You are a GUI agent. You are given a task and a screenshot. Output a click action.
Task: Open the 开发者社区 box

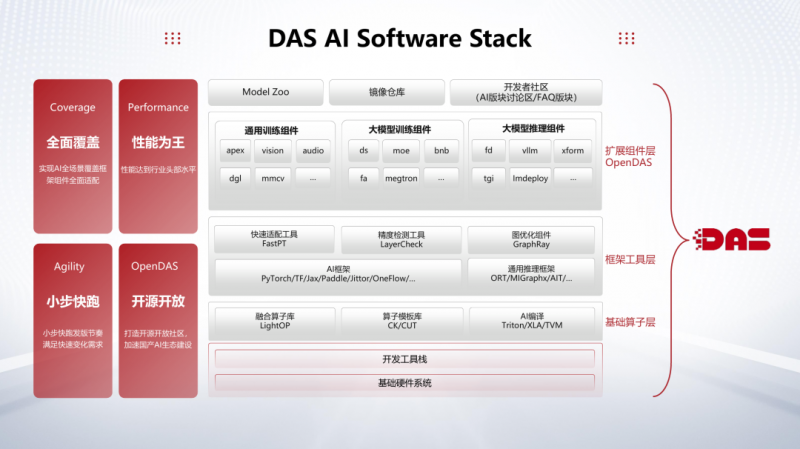point(526,93)
